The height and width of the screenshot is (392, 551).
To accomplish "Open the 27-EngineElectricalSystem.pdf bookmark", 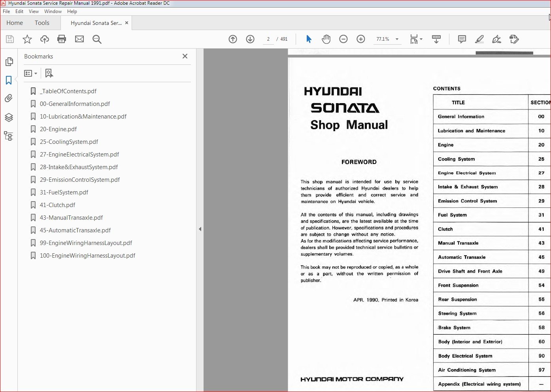I will tap(79, 155).
